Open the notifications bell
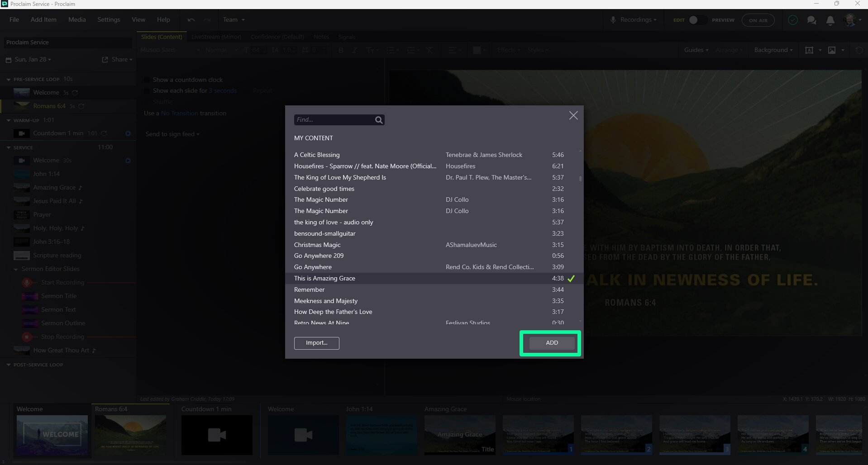 click(830, 20)
